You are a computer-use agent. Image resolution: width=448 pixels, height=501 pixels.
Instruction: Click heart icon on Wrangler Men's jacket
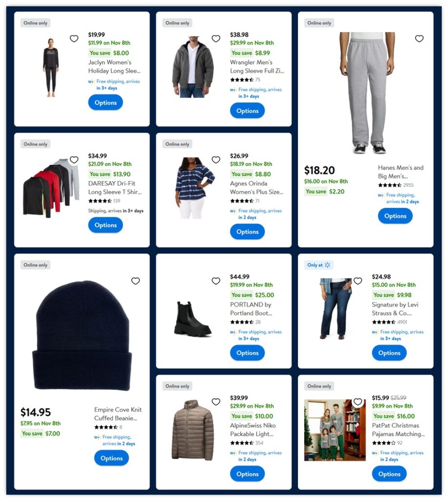pos(216,39)
